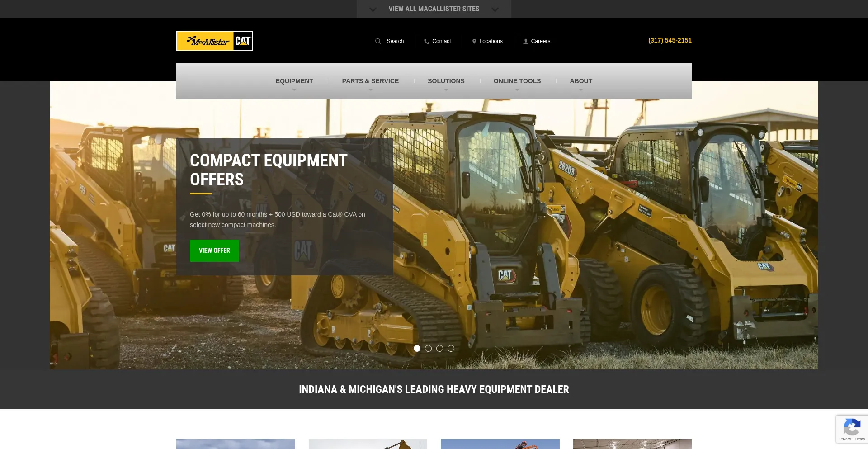Click the phone icon beside Contact
The height and width of the screenshot is (449, 868).
coord(426,42)
